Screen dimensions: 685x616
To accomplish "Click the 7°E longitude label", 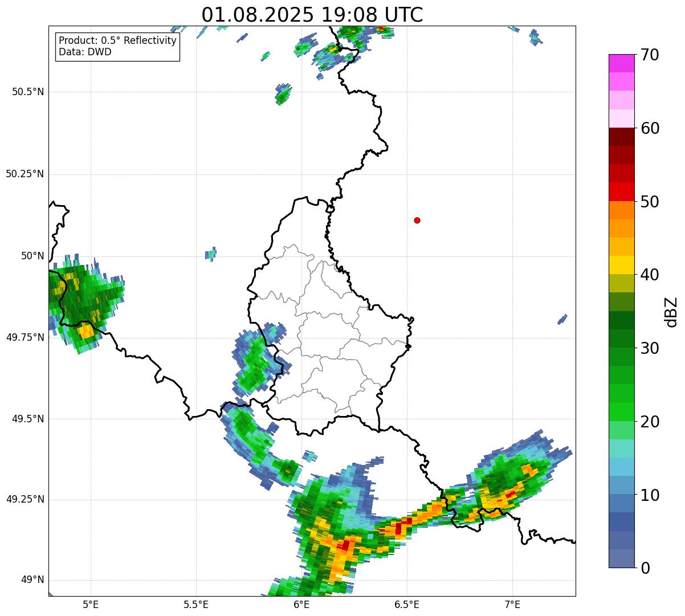I will click(512, 605).
